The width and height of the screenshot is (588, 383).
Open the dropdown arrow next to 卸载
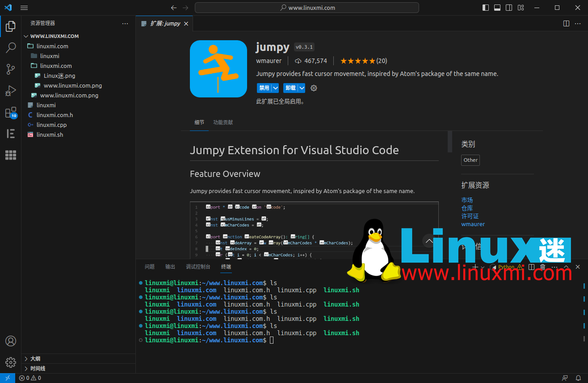point(302,88)
